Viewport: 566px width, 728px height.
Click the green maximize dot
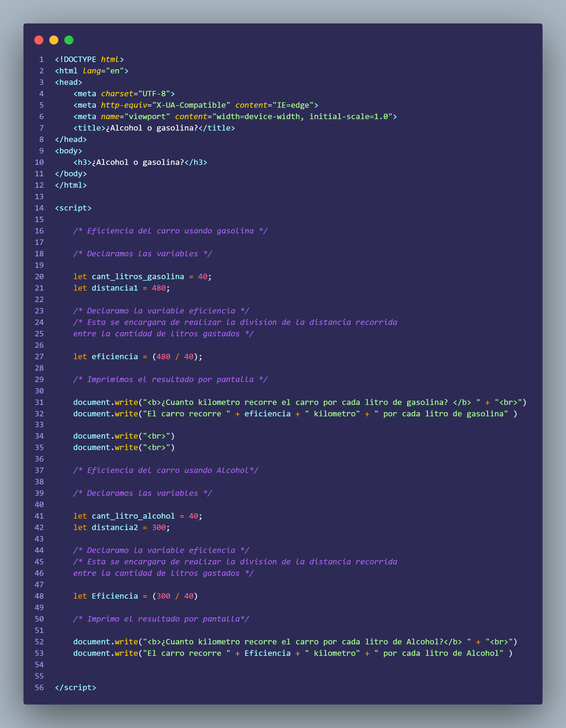pyautogui.click(x=69, y=40)
